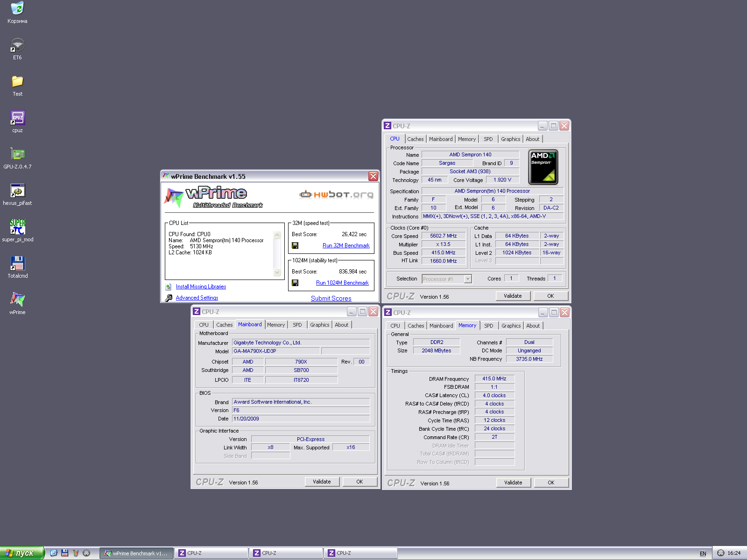
Task: Open the Recycle Bin (Корзина) desktop icon
Action: tap(17, 12)
